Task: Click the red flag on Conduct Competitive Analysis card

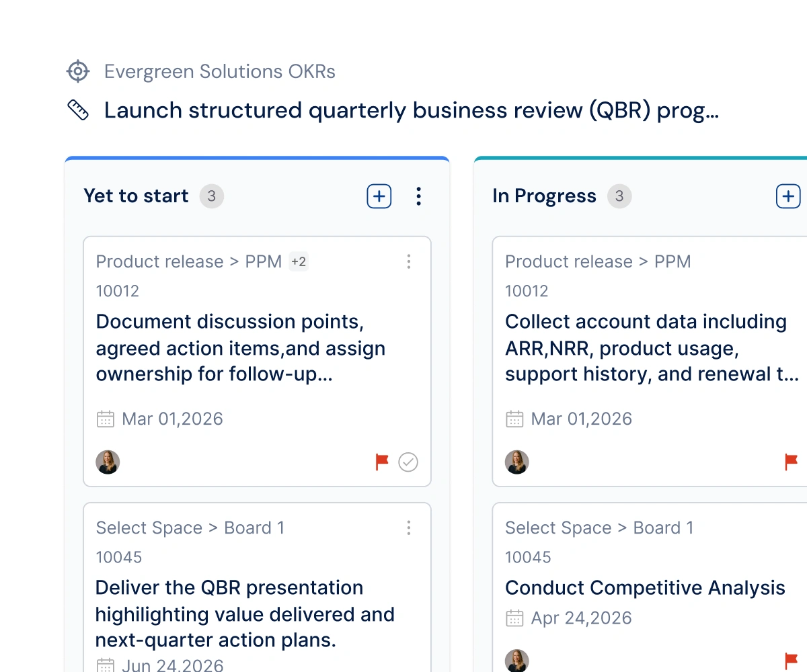Action: tap(792, 661)
